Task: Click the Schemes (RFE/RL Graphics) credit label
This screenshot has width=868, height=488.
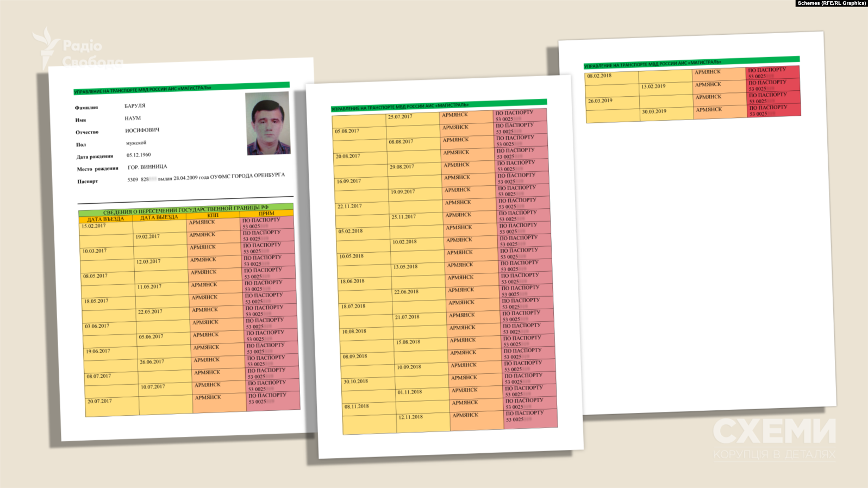Action: tap(831, 3)
